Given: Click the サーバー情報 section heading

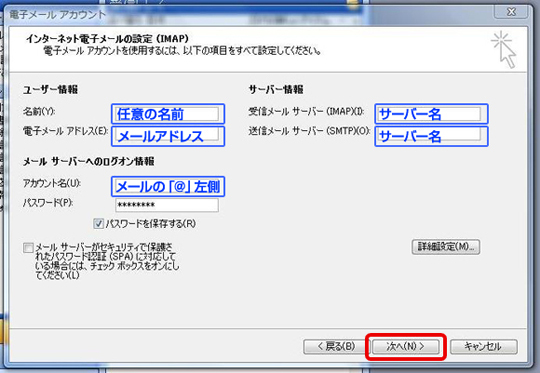Looking at the screenshot, I should click(276, 90).
